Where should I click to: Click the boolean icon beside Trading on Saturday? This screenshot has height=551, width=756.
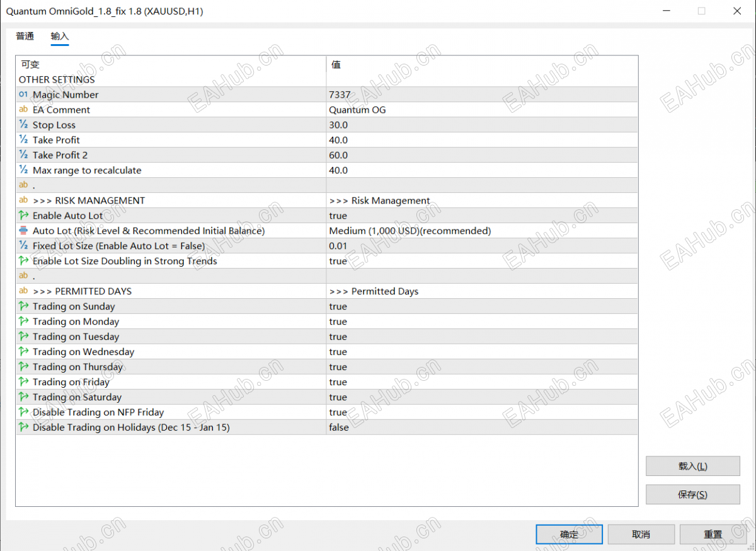(23, 397)
